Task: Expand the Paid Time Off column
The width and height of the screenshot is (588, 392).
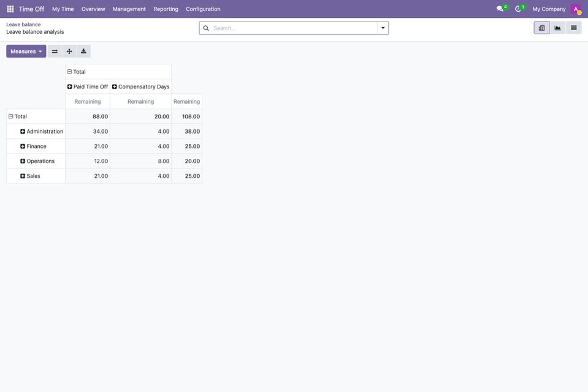Action: coord(88,86)
